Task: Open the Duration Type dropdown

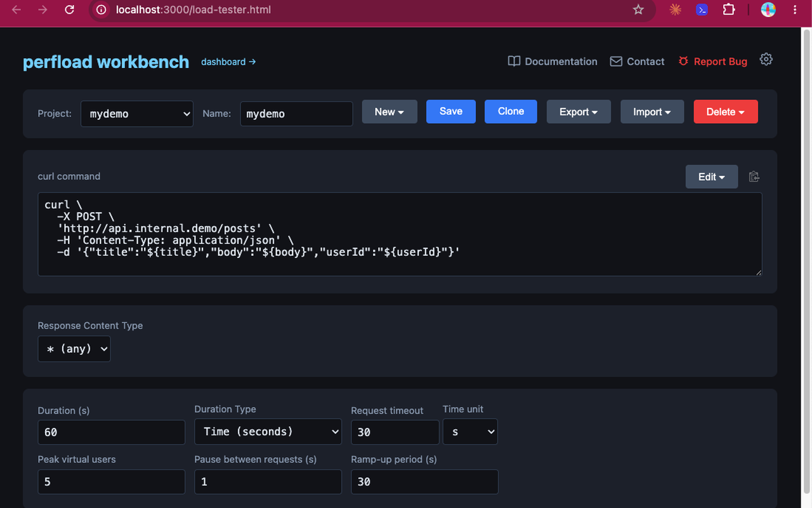Action: (x=268, y=431)
